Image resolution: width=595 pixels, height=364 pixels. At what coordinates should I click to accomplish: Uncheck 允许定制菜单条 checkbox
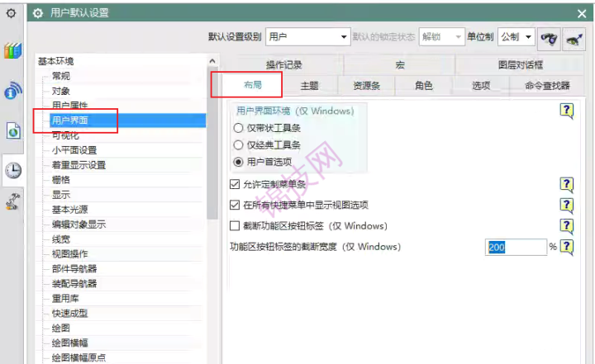click(234, 184)
